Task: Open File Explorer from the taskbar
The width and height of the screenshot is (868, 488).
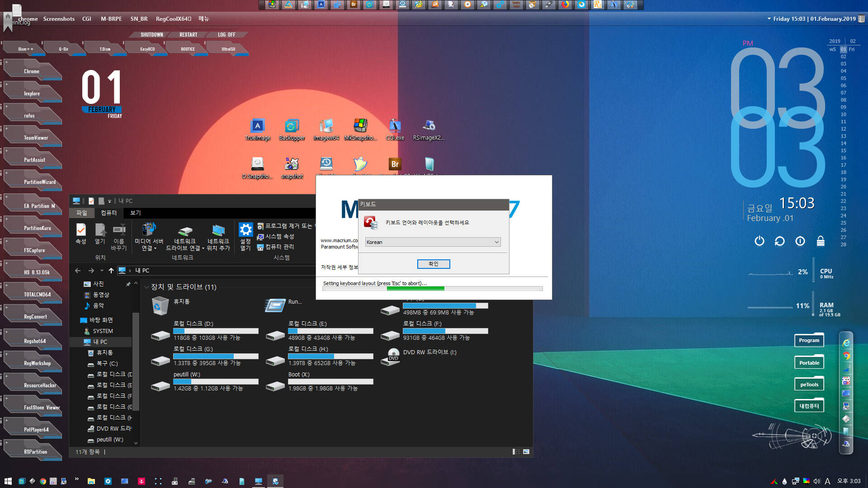Action: point(91,481)
